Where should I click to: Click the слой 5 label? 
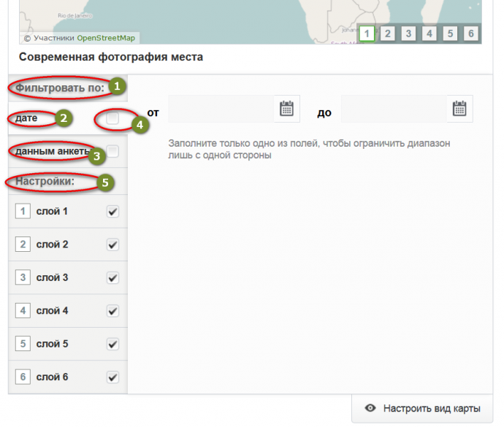tap(52, 344)
